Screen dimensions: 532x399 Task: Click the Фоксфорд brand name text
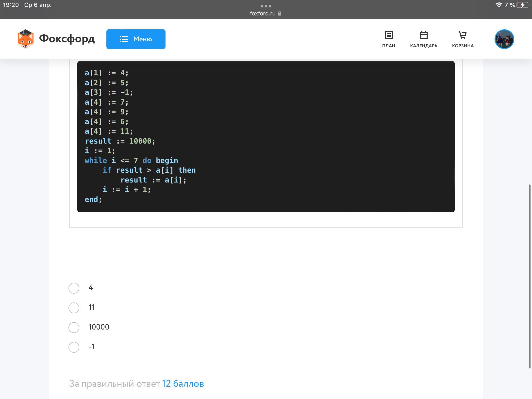click(67, 39)
